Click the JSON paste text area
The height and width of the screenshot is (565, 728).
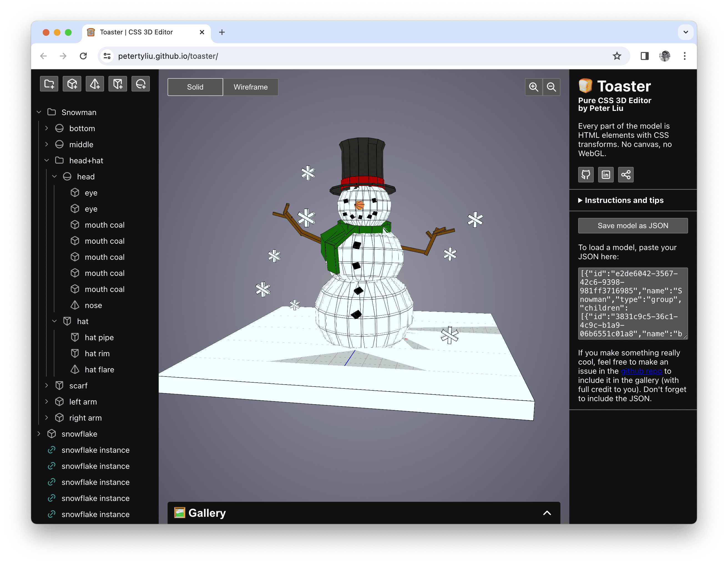[632, 303]
